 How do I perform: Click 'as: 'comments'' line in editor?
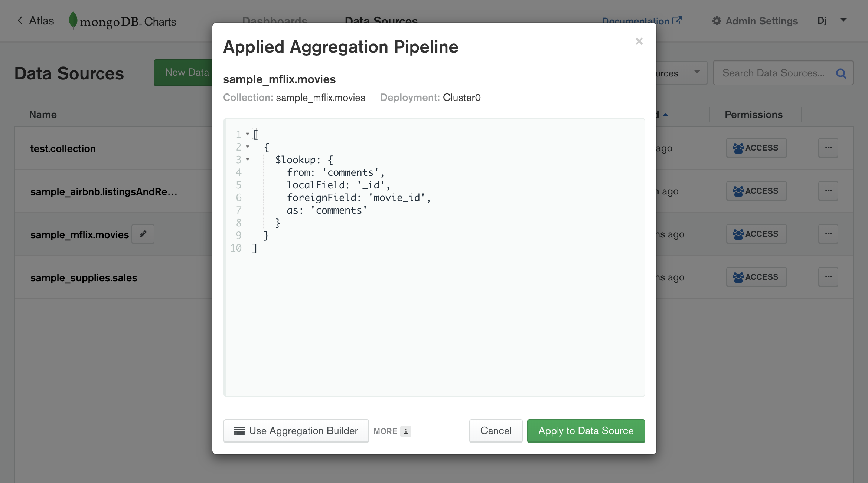327,210
